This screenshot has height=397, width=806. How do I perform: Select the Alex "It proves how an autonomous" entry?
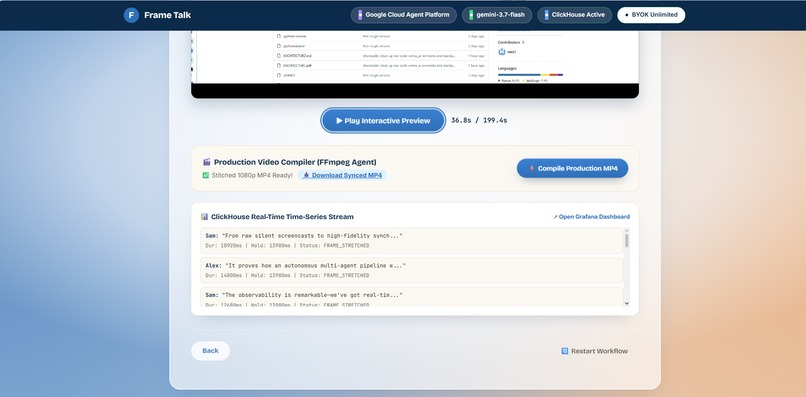point(411,270)
